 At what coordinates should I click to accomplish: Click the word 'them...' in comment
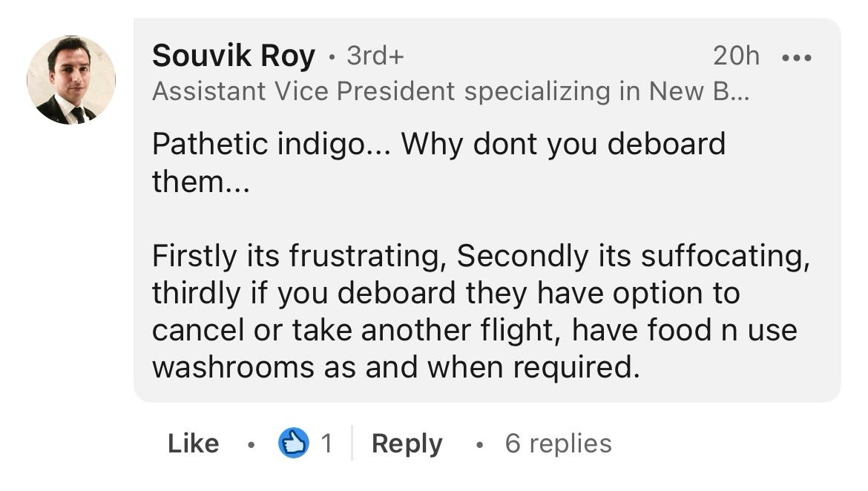click(201, 182)
